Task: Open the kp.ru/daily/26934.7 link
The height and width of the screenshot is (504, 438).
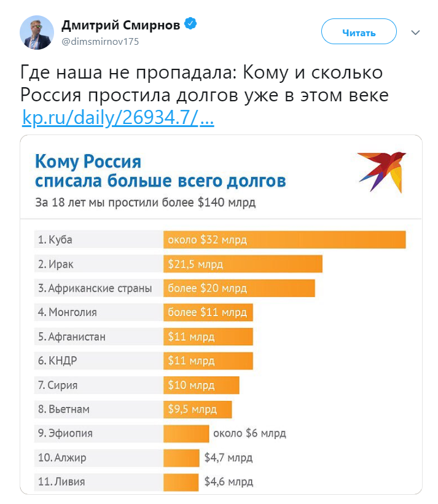Action: pyautogui.click(x=118, y=118)
